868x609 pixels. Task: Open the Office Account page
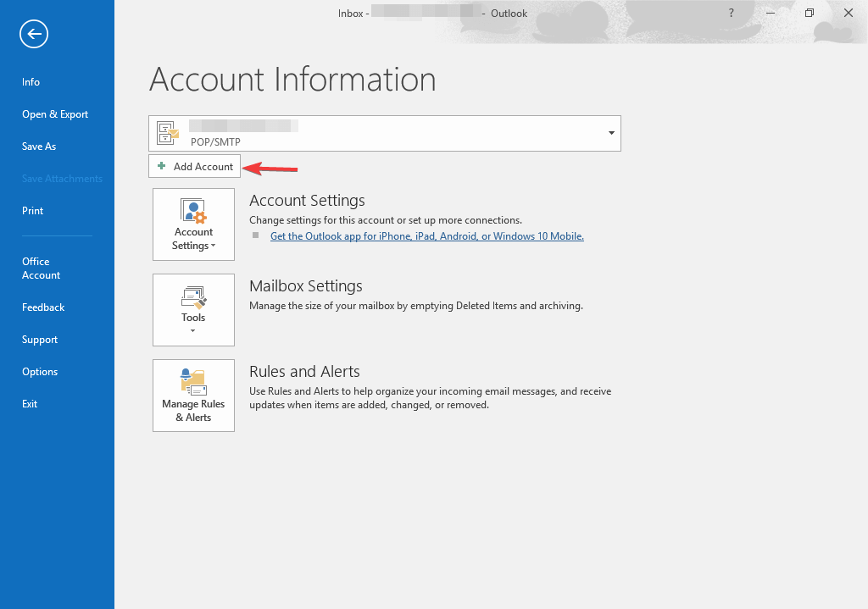[41, 269]
